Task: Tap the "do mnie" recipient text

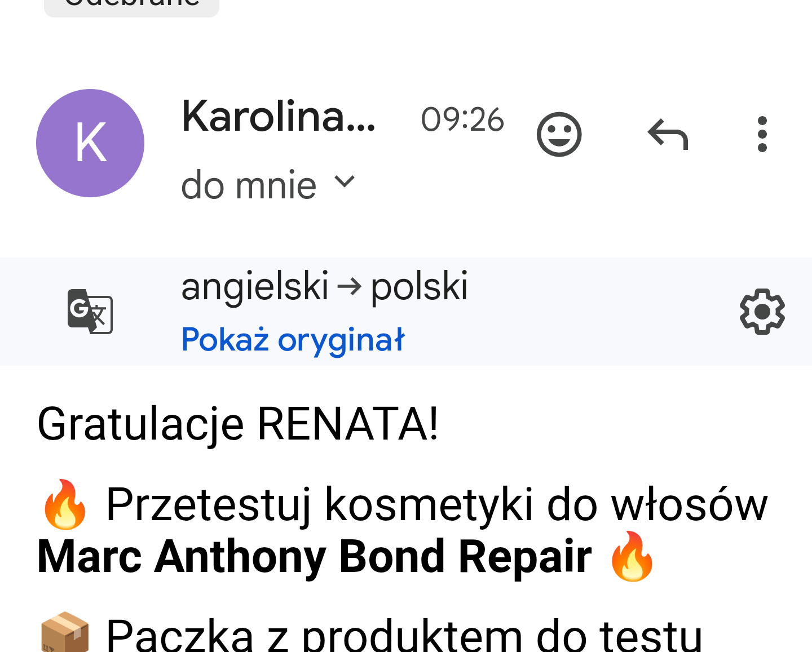Action: (249, 185)
